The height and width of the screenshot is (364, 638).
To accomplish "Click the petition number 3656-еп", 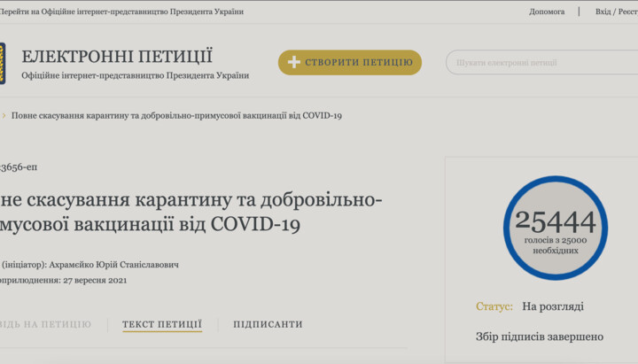I will coord(19,167).
